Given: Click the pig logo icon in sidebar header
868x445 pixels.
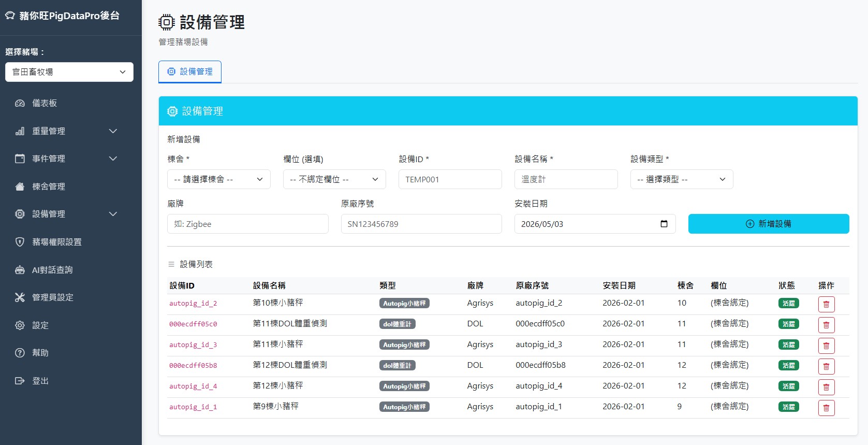Looking at the screenshot, I should [10, 16].
